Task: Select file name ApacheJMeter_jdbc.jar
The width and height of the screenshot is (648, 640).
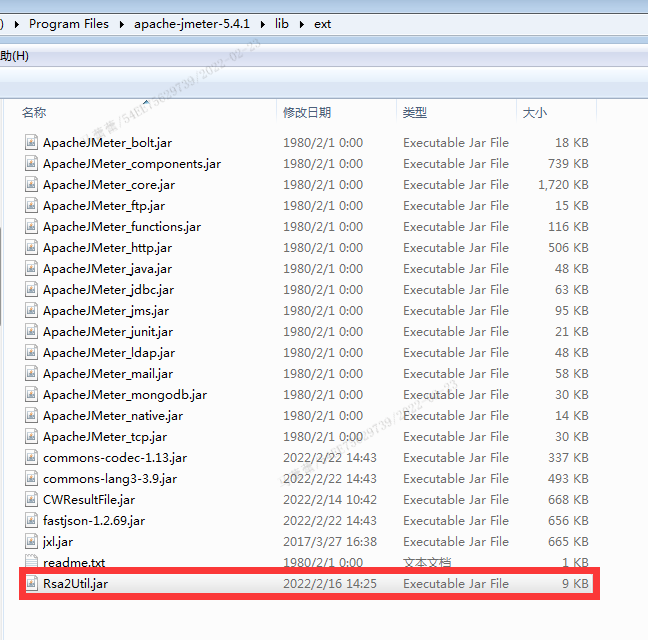Action: (108, 290)
